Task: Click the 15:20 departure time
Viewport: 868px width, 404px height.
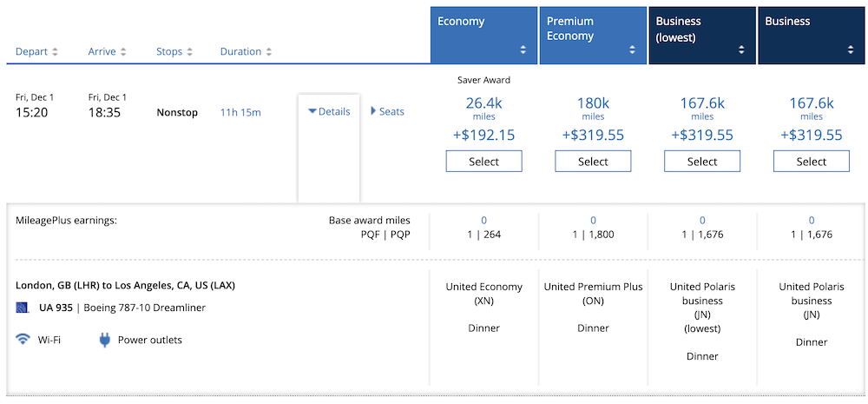Action: click(x=31, y=112)
